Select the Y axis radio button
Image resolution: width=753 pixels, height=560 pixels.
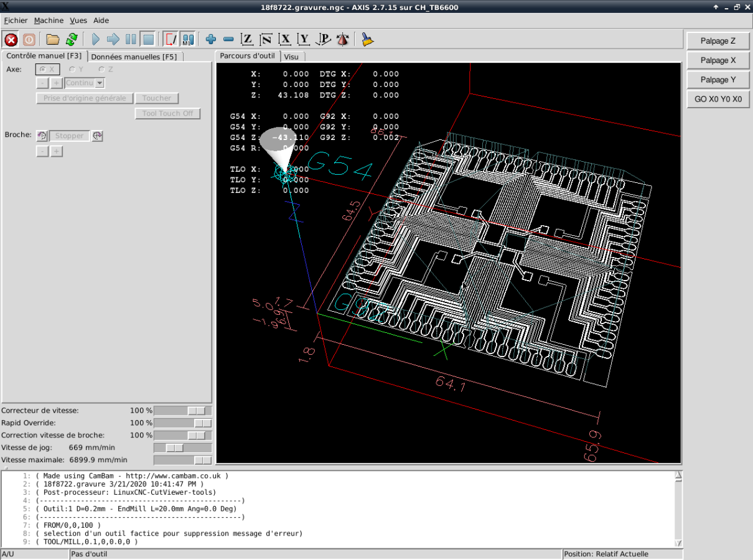(72, 70)
